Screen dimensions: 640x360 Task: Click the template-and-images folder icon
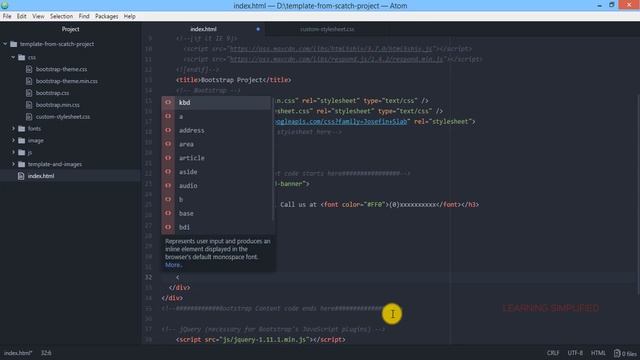[22, 164]
